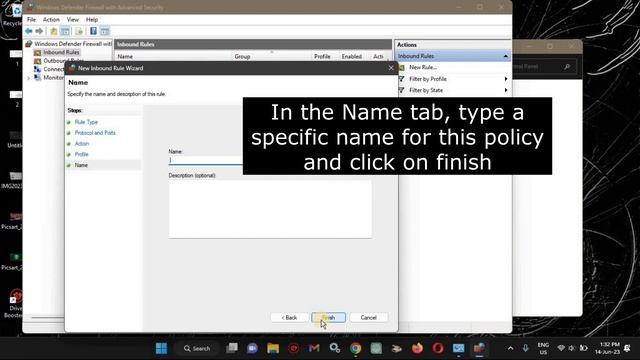Viewport: 640px width, 360px height.
Task: Open the Chat app in the taskbar
Action: click(x=252, y=348)
